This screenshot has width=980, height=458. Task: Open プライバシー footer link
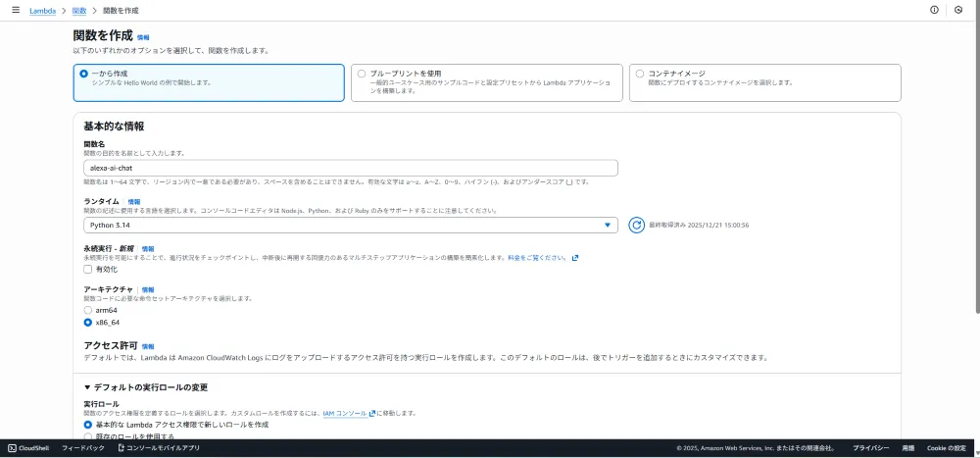(x=870, y=448)
